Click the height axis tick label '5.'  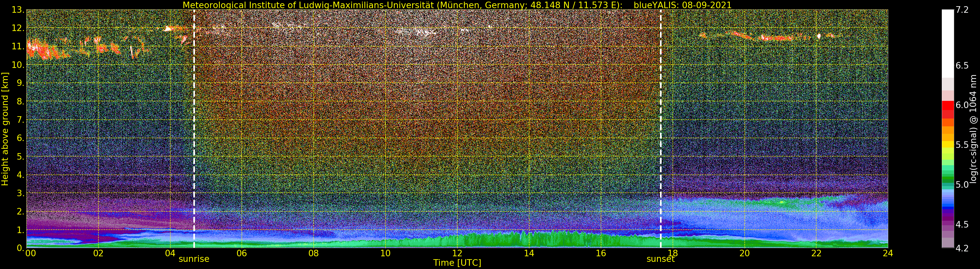(21, 156)
